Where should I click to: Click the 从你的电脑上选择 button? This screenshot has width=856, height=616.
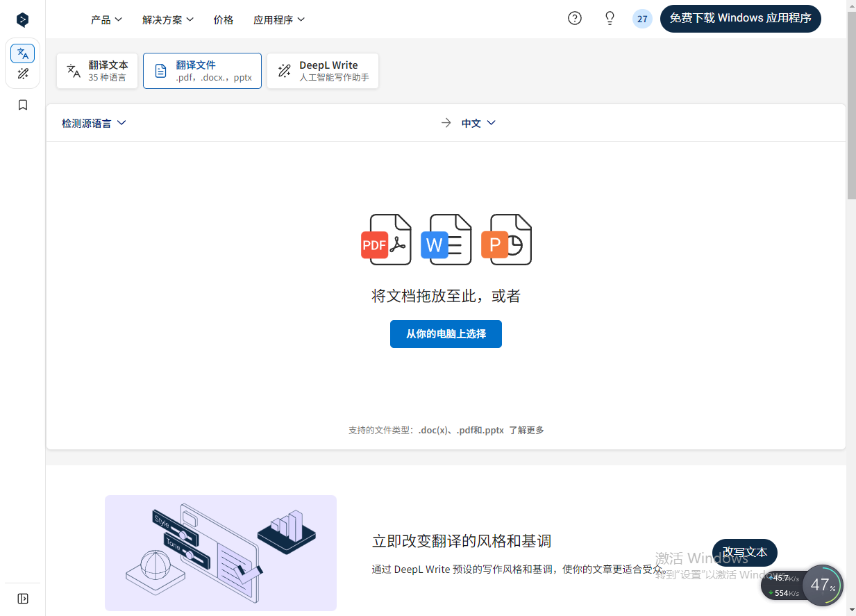[x=446, y=334]
